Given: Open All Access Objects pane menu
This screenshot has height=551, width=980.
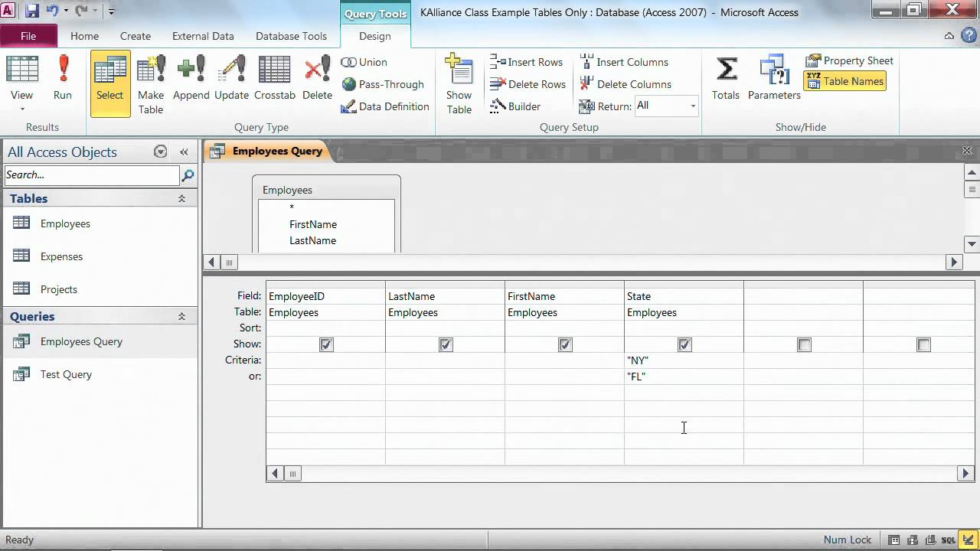Looking at the screenshot, I should pos(160,152).
